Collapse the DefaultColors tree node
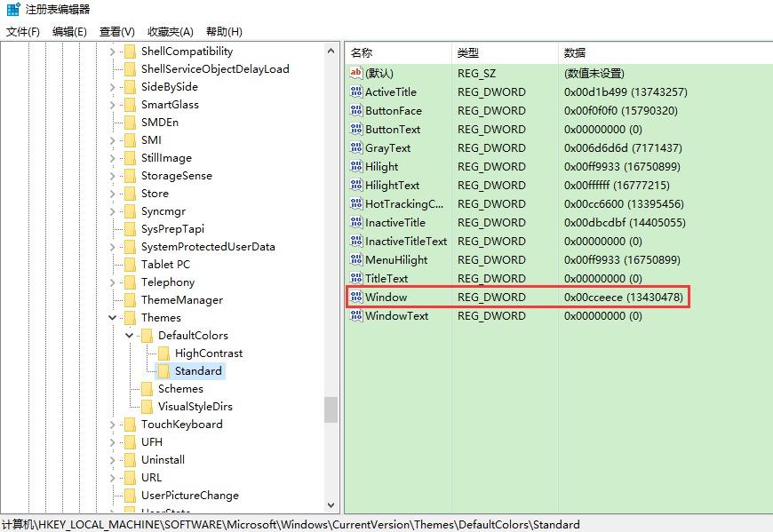 (x=129, y=336)
